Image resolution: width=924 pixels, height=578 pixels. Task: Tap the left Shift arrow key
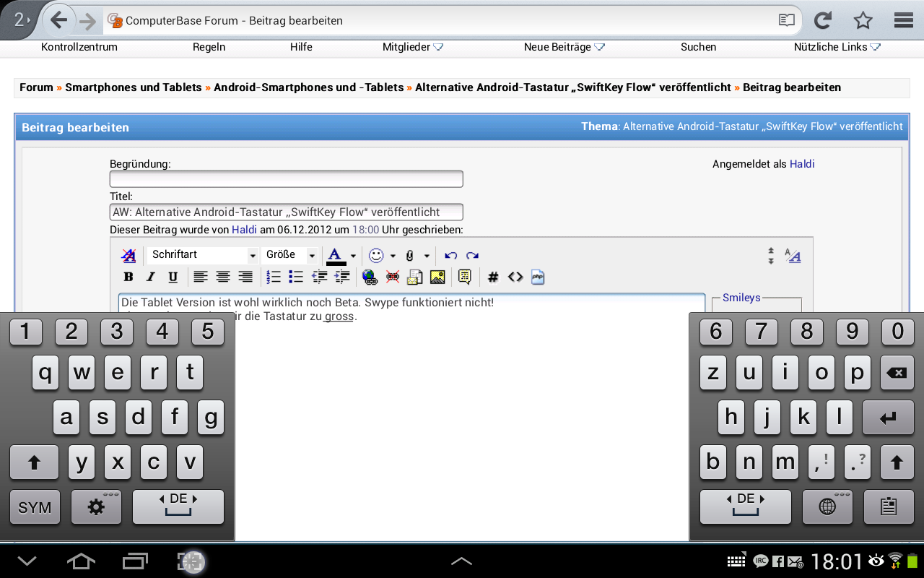[34, 463]
